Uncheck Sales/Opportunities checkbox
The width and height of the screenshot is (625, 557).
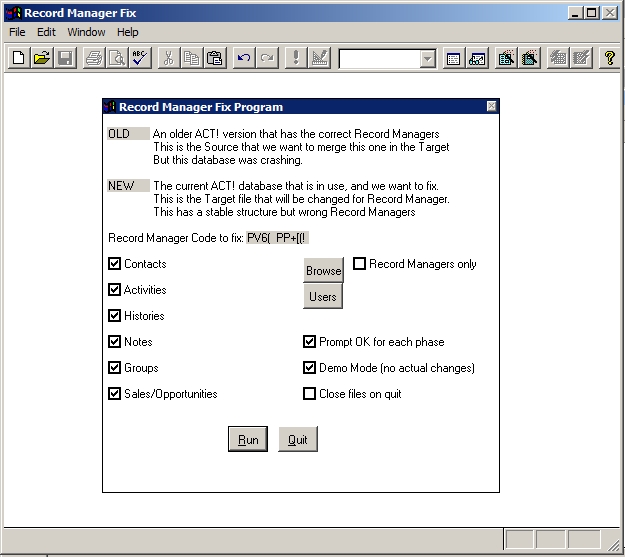coord(114,394)
